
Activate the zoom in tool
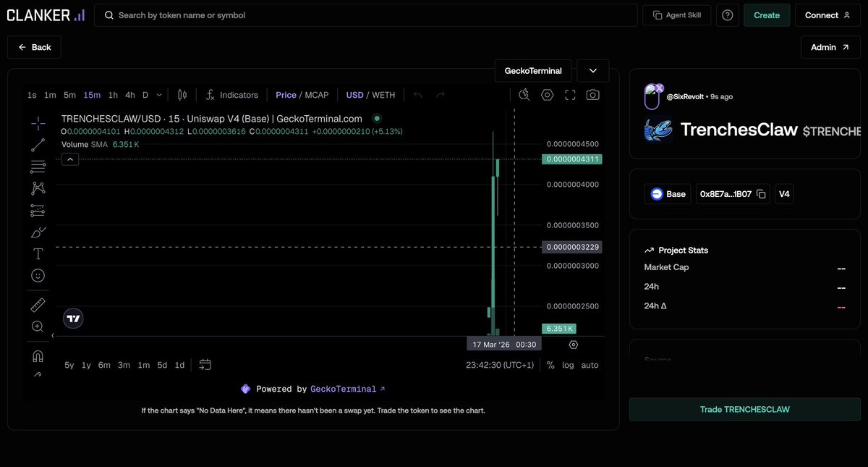coord(38,327)
